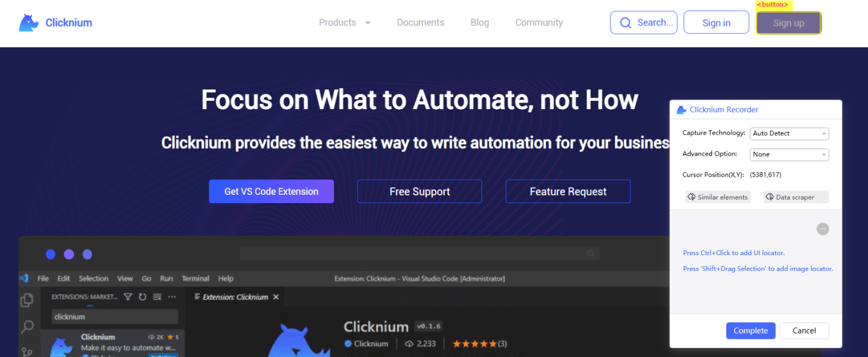The height and width of the screenshot is (357, 868).
Task: Open Advanced Option None dropdown
Action: point(790,154)
